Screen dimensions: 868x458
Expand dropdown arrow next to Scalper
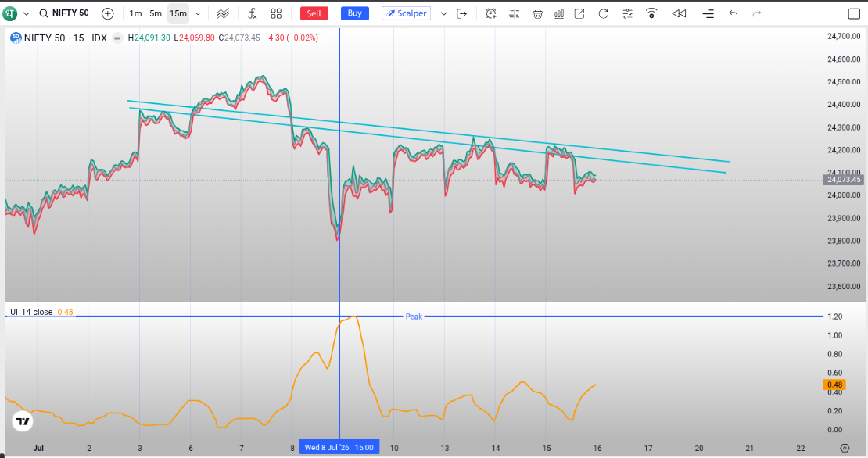[x=443, y=13]
